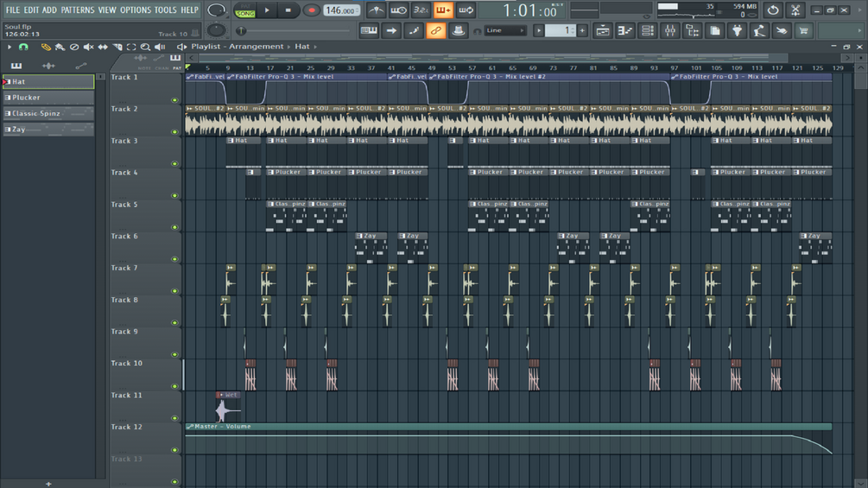
Task: Mute Track 5 with its green dot
Action: point(175,227)
